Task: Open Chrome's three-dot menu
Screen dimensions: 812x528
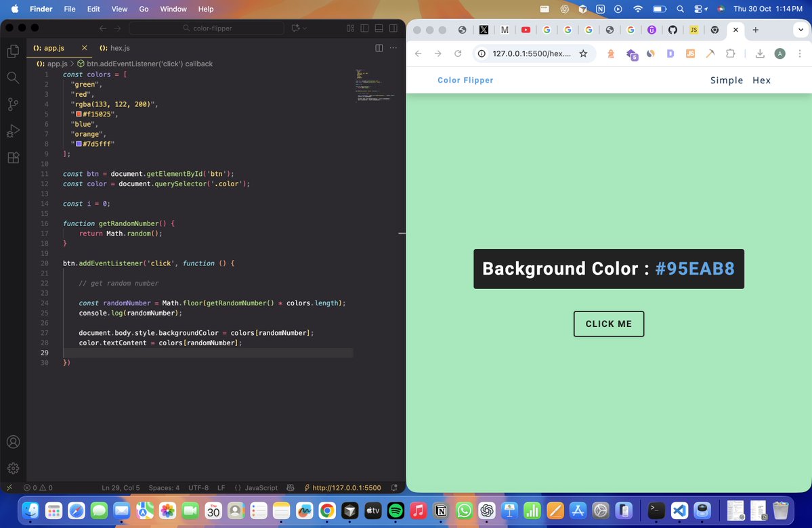Action: pyautogui.click(x=800, y=53)
